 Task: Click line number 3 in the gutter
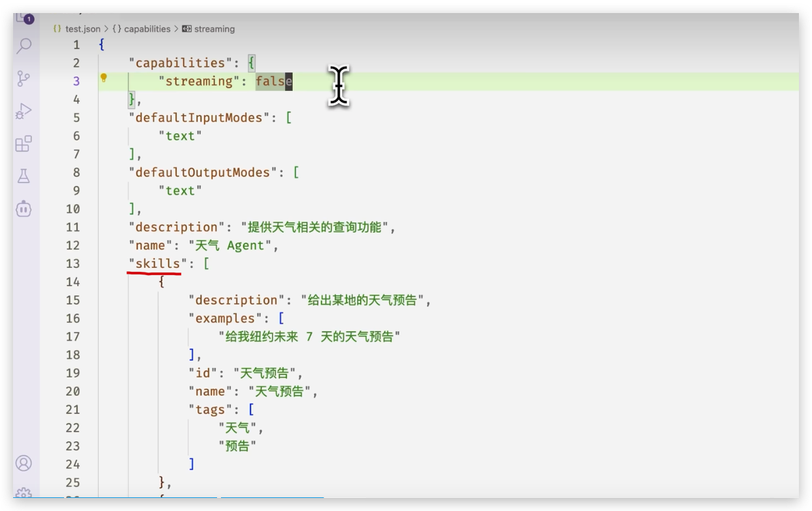pos(76,81)
